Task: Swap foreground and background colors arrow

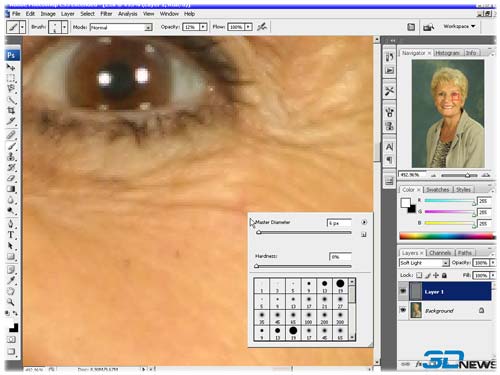Action: pos(15,313)
